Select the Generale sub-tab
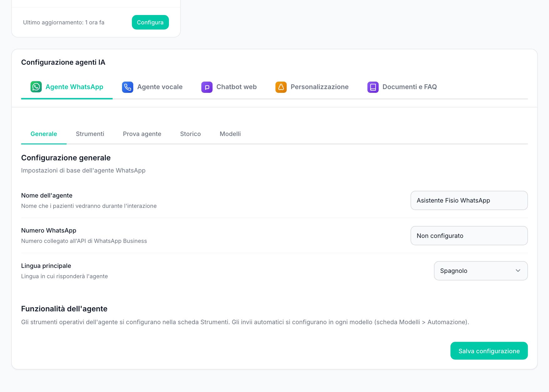This screenshot has width=549, height=392. coord(44,134)
